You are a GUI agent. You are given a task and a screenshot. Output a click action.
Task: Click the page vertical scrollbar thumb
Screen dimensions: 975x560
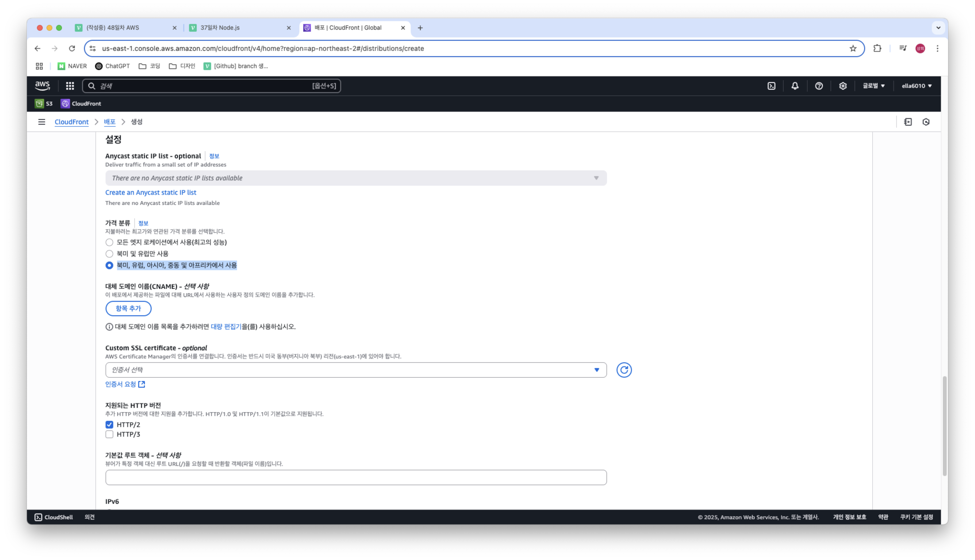tap(944, 426)
